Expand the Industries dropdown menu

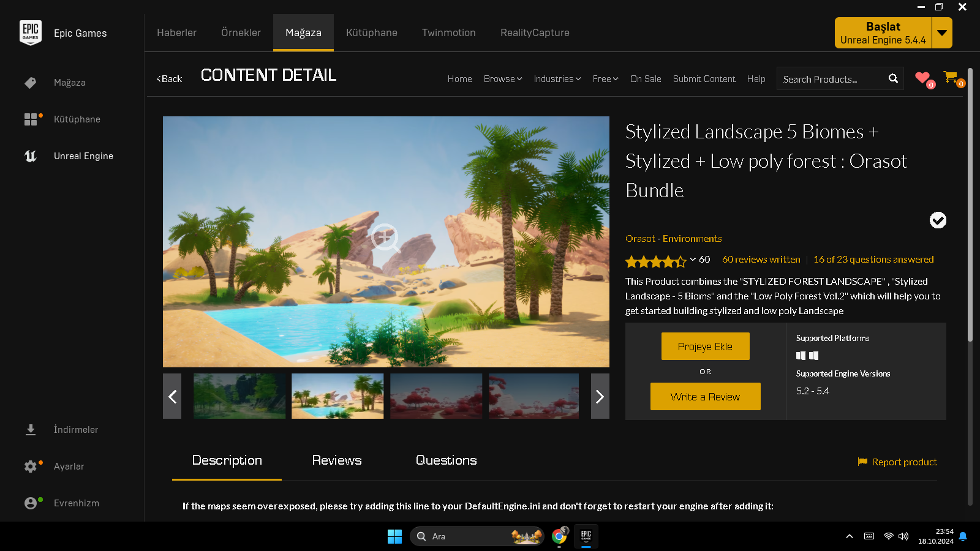click(557, 79)
